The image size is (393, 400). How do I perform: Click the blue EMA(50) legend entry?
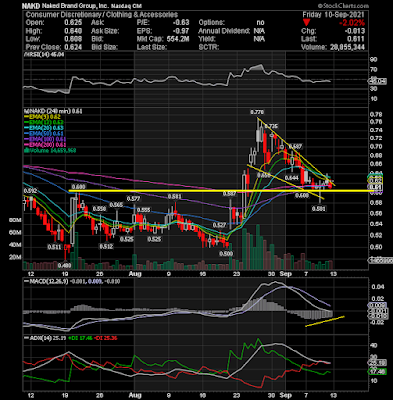pyautogui.click(x=44, y=133)
